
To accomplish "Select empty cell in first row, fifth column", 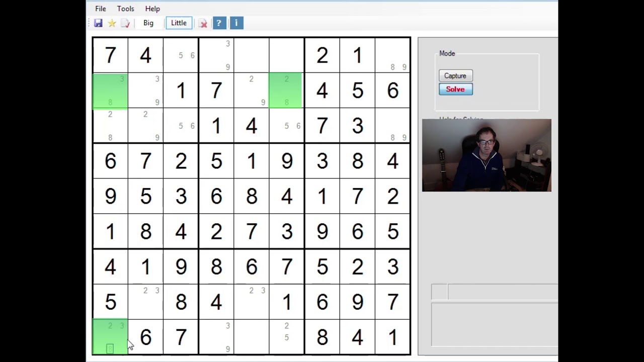I will coord(251,55).
